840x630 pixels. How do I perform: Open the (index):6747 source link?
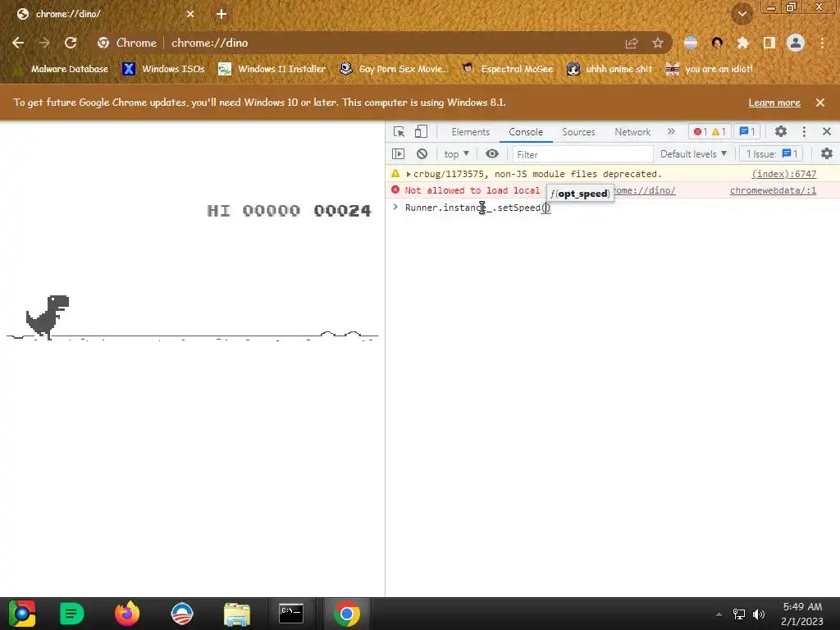coord(783,174)
